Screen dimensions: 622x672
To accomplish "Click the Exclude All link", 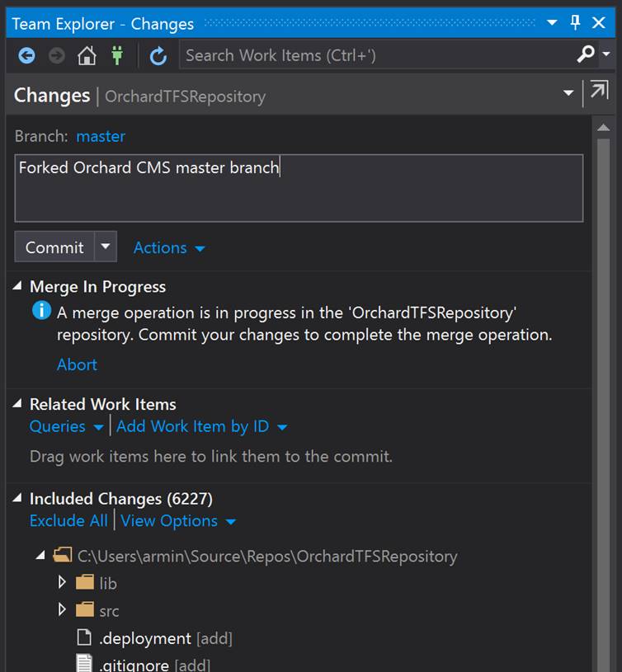I will [x=68, y=521].
